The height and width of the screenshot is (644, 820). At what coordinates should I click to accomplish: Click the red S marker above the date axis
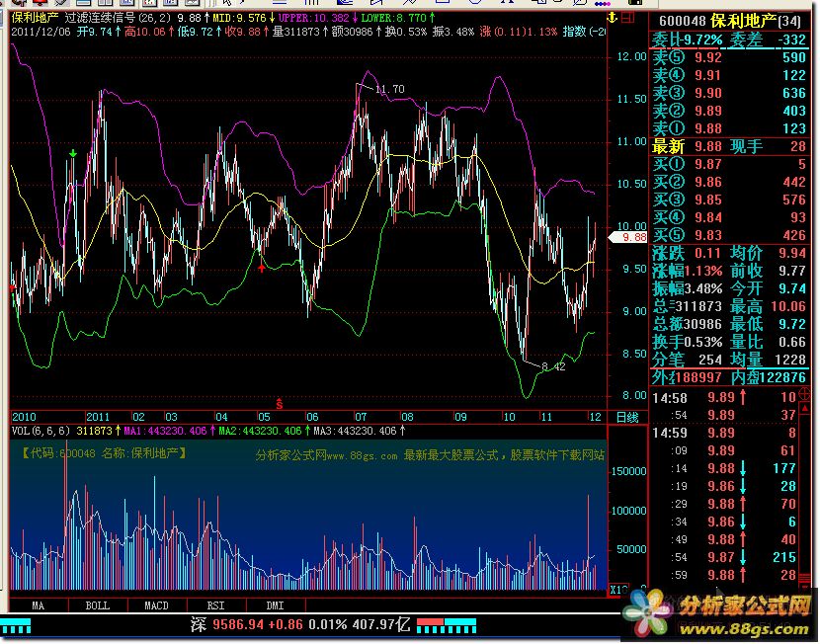[x=280, y=404]
